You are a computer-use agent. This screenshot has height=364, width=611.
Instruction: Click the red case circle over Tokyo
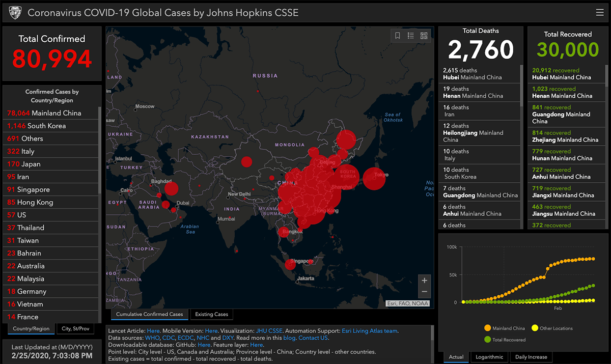coord(374,179)
